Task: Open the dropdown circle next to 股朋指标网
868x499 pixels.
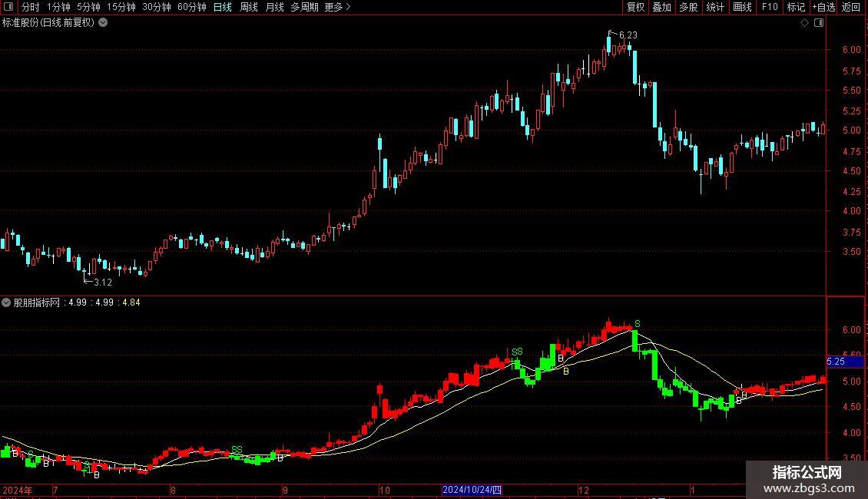Action: (x=6, y=302)
